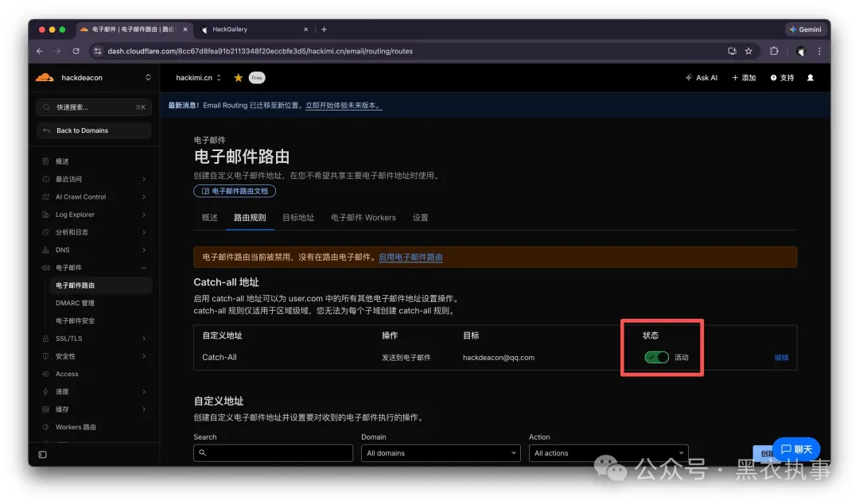
Task: Open hackimi.cn domain switcher
Action: tap(198, 78)
